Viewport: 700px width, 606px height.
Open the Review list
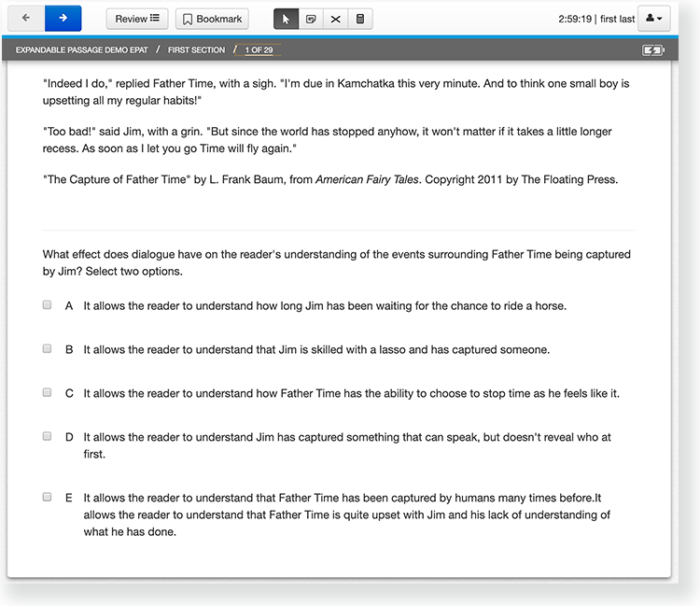tap(137, 19)
